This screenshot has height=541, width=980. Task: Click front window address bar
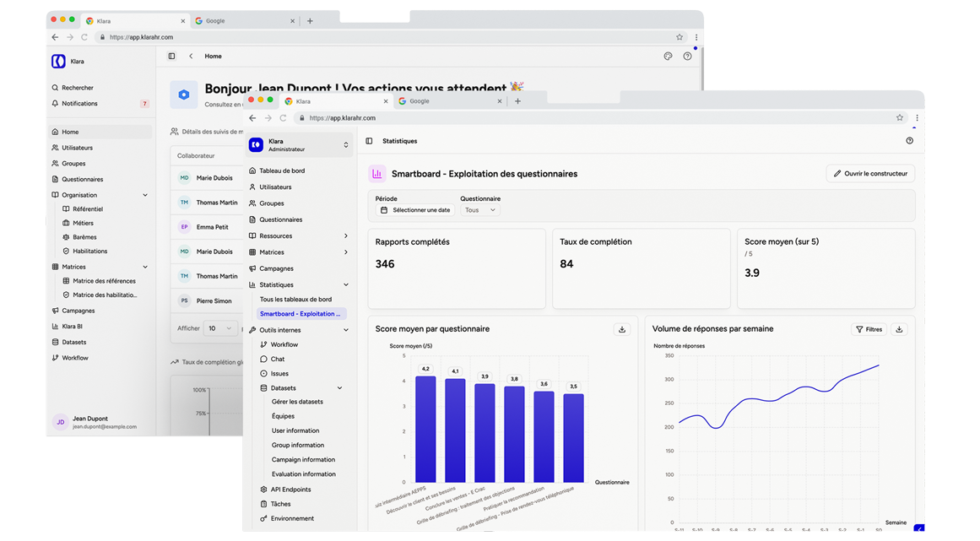(x=600, y=118)
